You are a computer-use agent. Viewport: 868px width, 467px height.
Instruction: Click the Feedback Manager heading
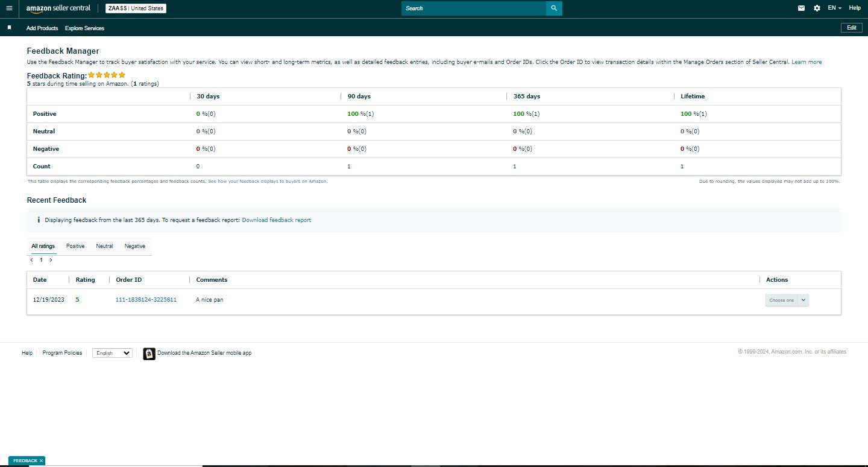63,51
